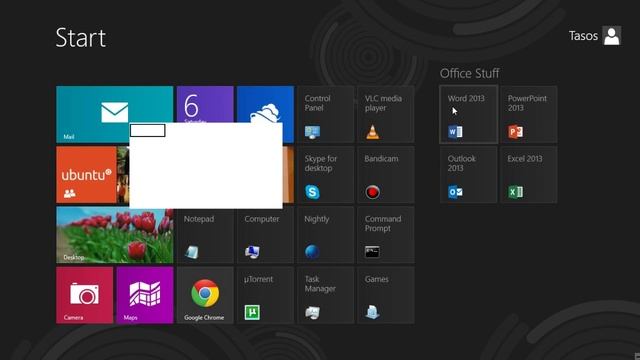Open the Desktop tulips tile
640x360 pixels.
115,235
